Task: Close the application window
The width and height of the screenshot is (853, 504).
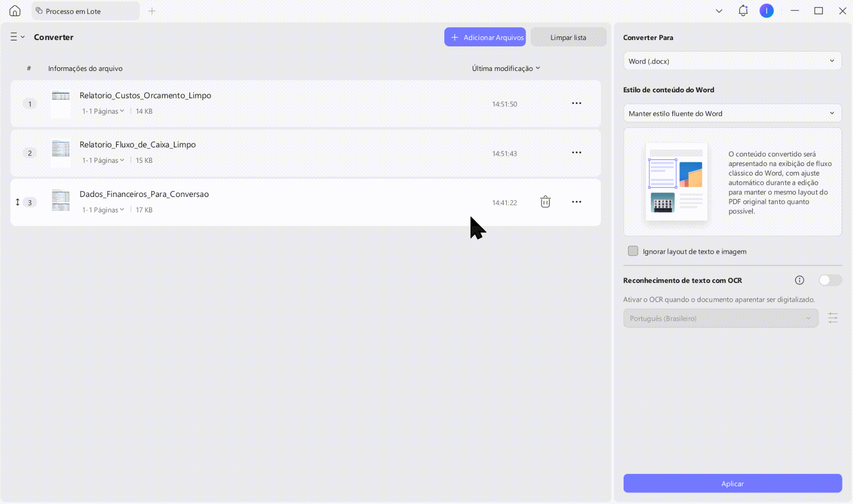Action: click(843, 10)
